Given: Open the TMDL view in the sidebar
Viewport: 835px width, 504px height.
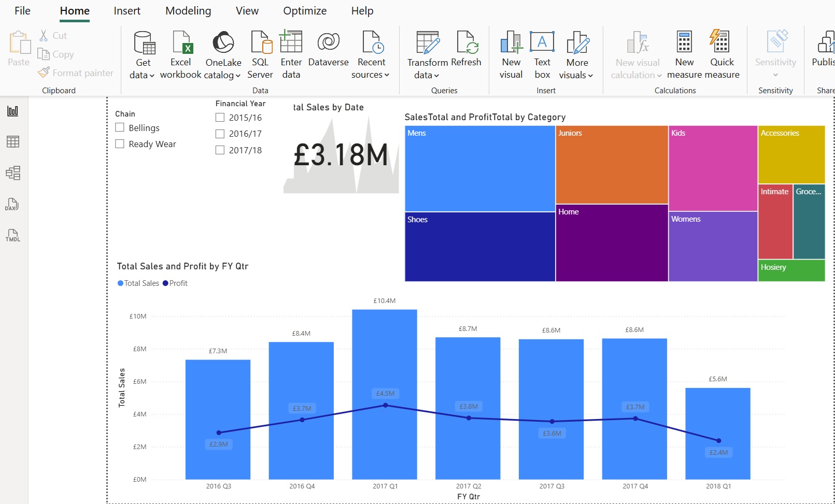Looking at the screenshot, I should (x=12, y=237).
